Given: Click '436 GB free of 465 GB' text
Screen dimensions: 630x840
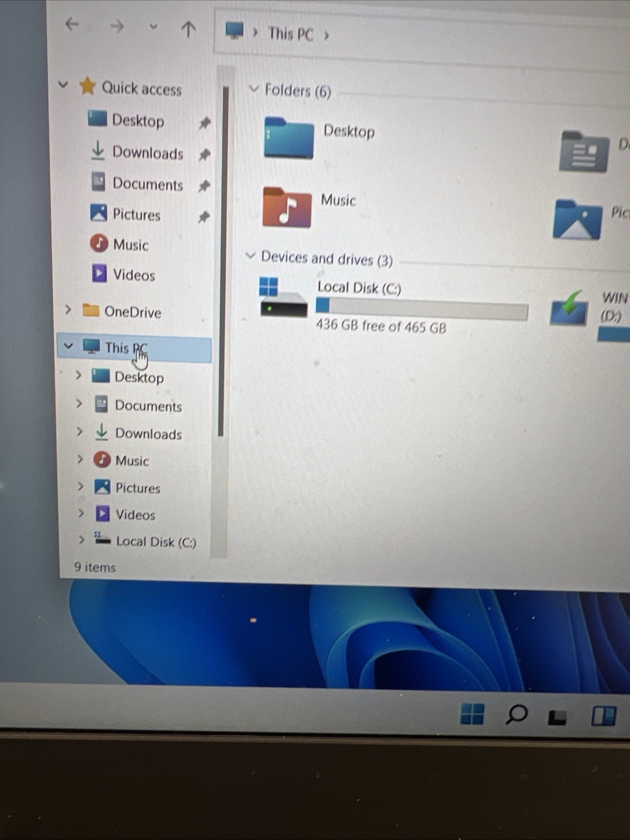Looking at the screenshot, I should 381,326.
